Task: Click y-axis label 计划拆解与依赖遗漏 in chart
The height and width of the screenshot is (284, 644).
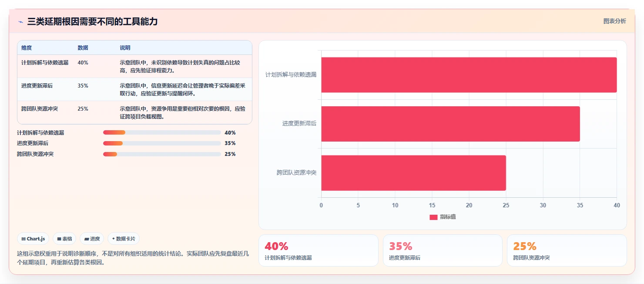Action: (291, 75)
